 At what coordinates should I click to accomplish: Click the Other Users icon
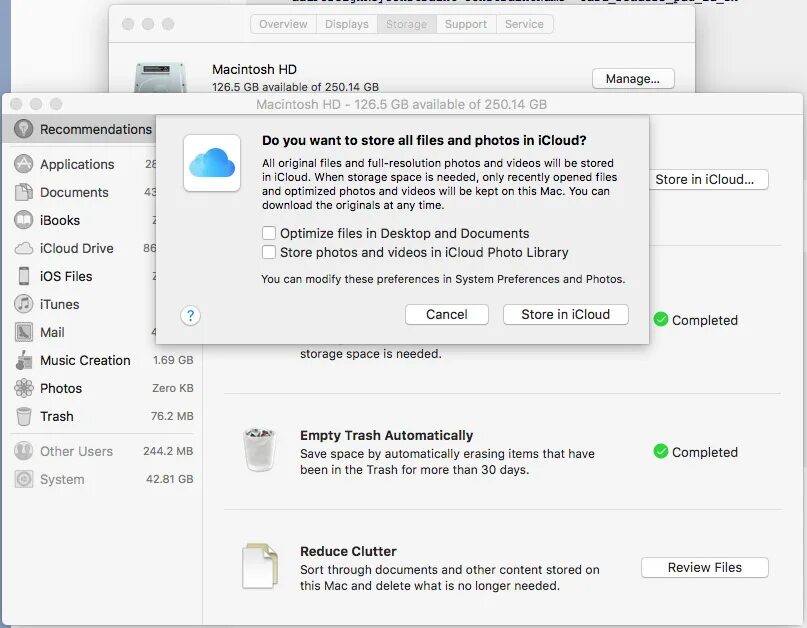point(23,451)
